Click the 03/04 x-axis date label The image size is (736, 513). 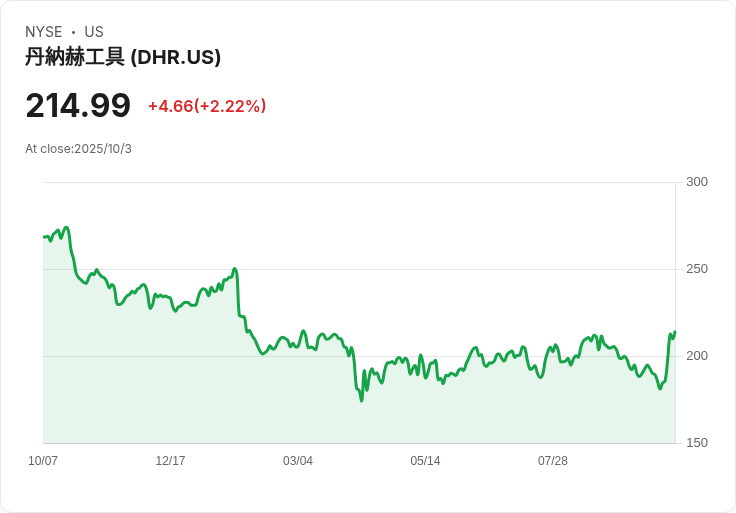(x=298, y=461)
